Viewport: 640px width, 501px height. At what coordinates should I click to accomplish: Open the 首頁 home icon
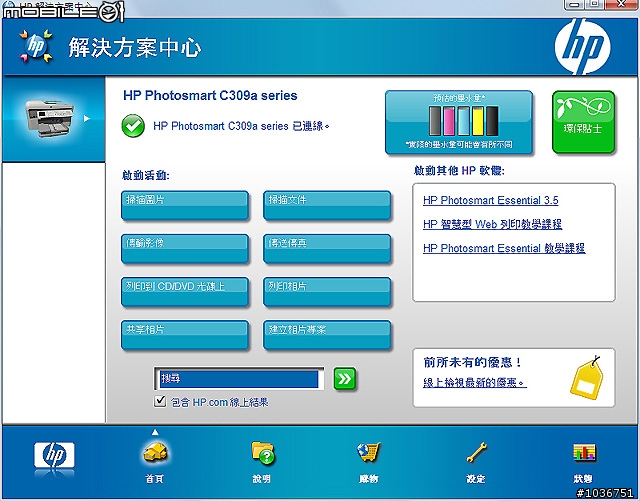(x=155, y=452)
